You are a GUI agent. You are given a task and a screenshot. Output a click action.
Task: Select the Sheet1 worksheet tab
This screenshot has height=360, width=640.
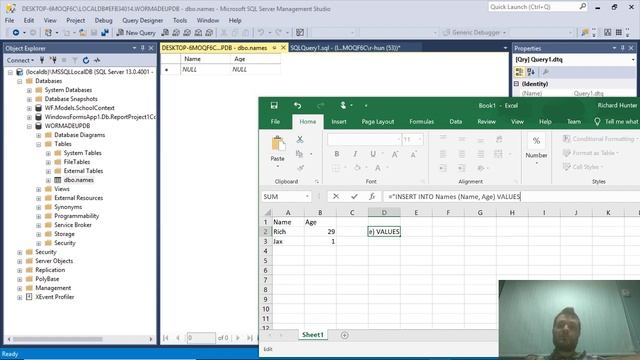(313, 335)
